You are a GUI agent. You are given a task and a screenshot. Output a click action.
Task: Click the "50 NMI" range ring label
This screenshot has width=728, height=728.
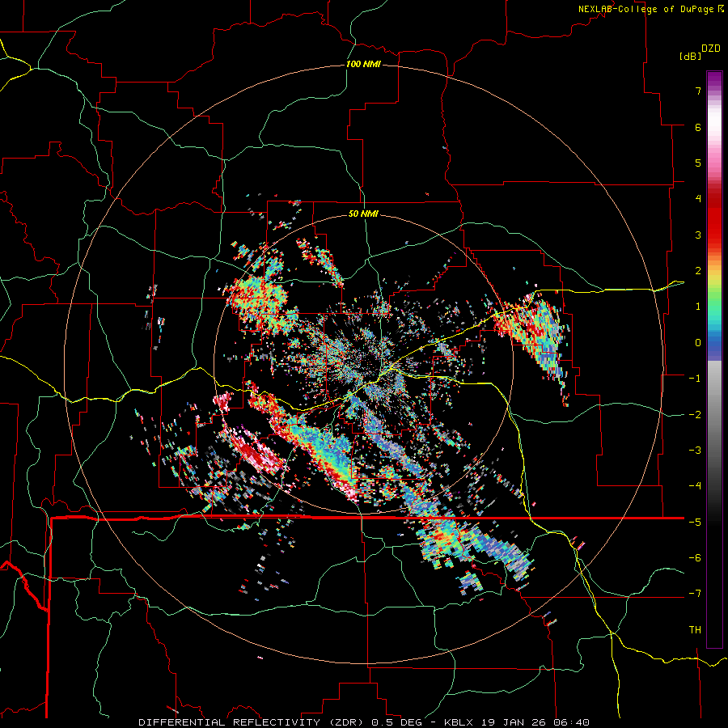[363, 214]
